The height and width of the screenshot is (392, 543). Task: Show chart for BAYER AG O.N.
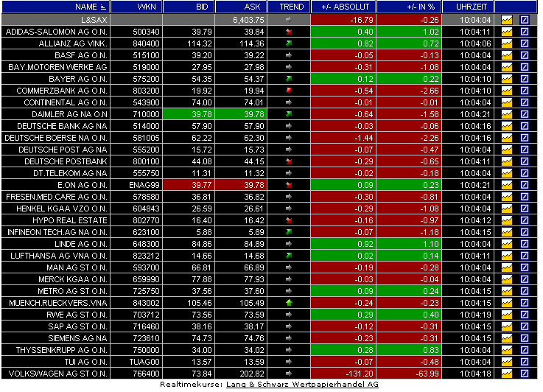507,79
